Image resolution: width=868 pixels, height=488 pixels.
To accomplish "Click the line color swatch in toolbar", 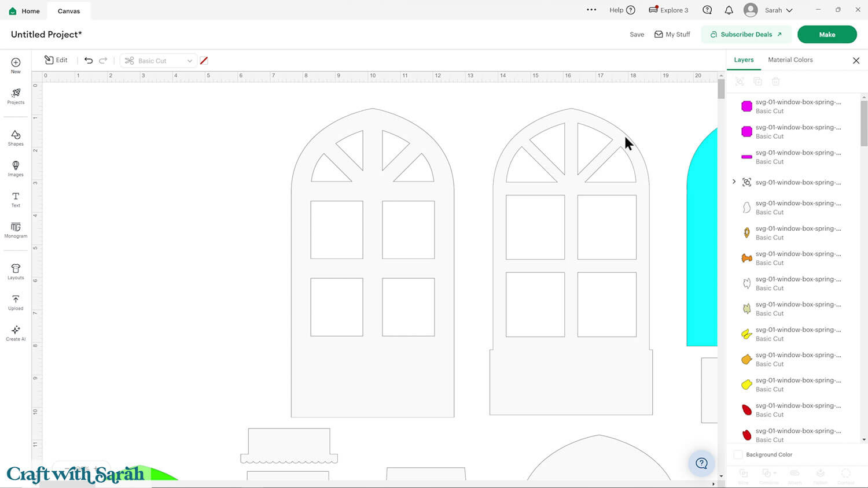I will click(204, 61).
